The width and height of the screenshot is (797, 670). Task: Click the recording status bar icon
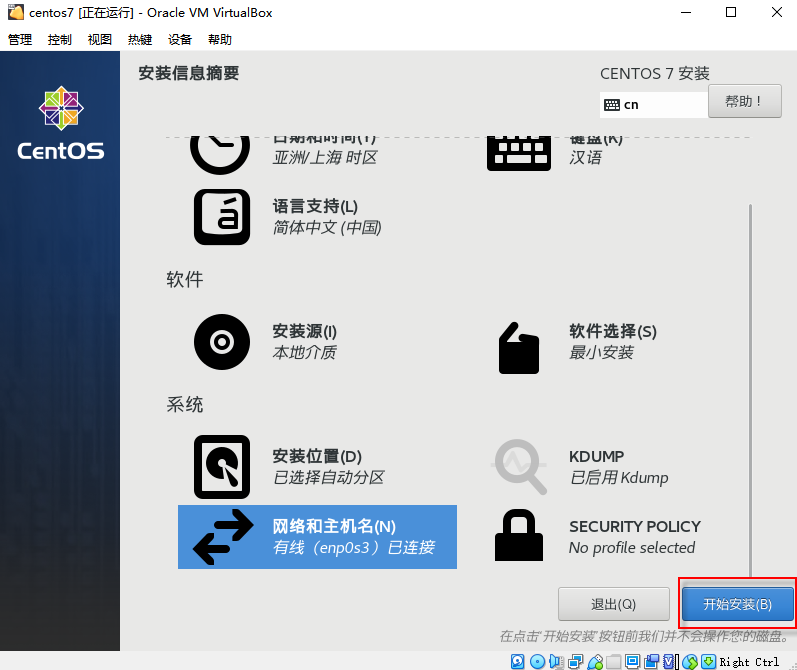(x=652, y=661)
